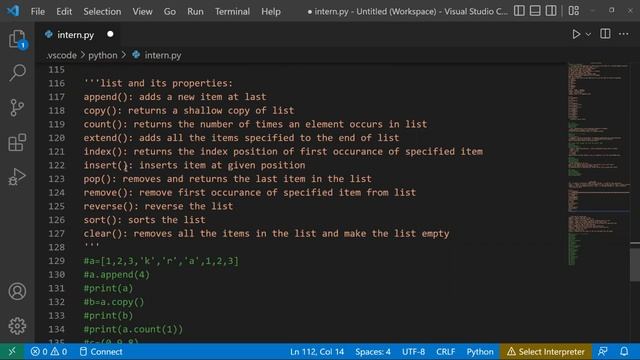
Task: Open the Help menu
Action: (271, 11)
